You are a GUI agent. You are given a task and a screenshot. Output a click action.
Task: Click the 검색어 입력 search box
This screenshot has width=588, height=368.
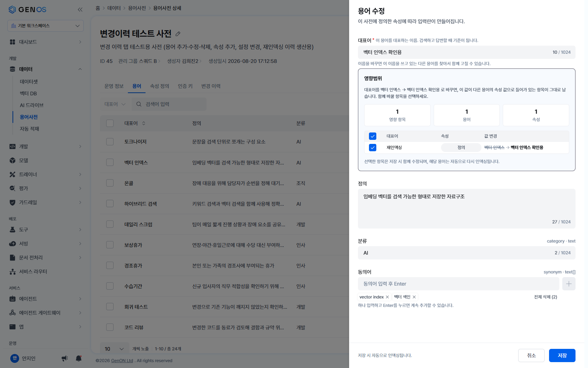point(169,104)
